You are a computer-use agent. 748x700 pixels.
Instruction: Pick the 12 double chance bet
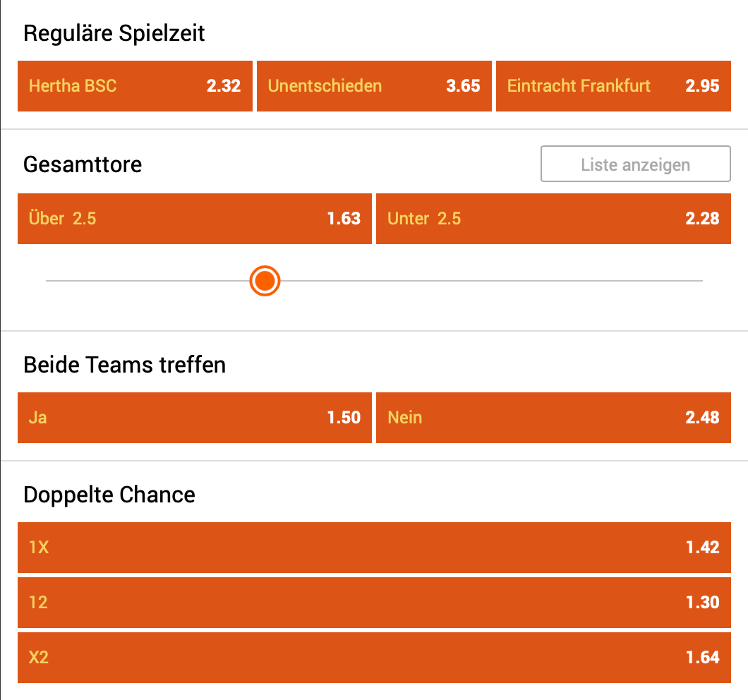pyautogui.click(x=374, y=603)
